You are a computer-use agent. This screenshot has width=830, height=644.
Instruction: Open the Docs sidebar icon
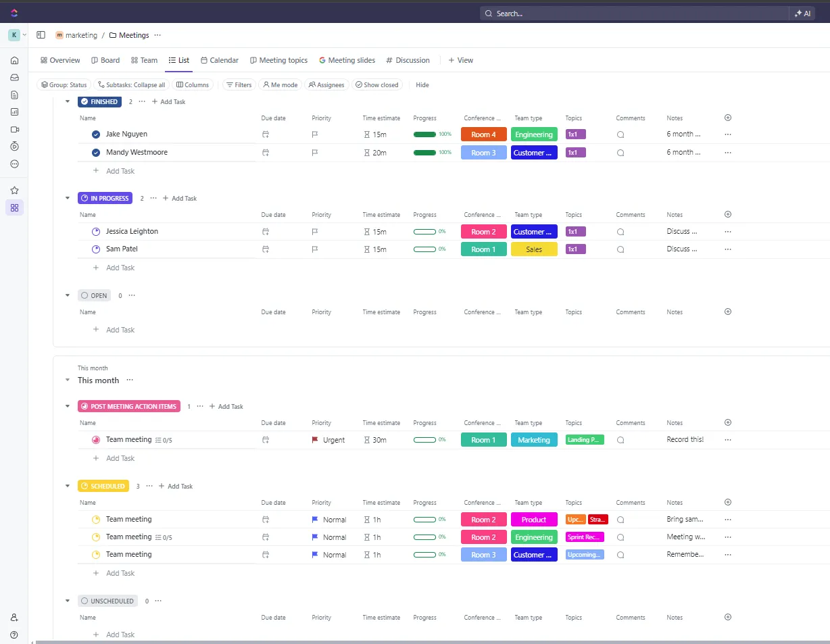point(14,95)
